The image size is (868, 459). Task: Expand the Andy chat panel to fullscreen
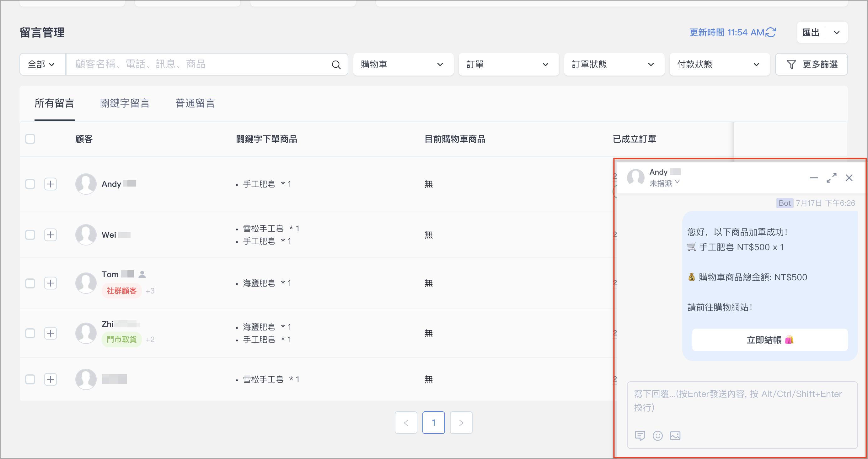(831, 178)
